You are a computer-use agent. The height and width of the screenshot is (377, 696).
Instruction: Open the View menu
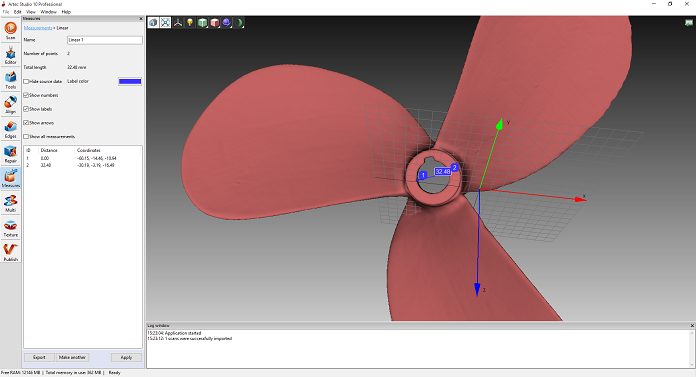coord(31,12)
